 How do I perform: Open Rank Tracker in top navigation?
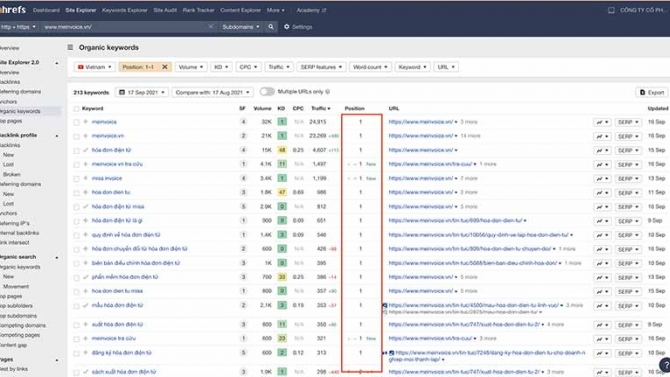click(x=198, y=10)
